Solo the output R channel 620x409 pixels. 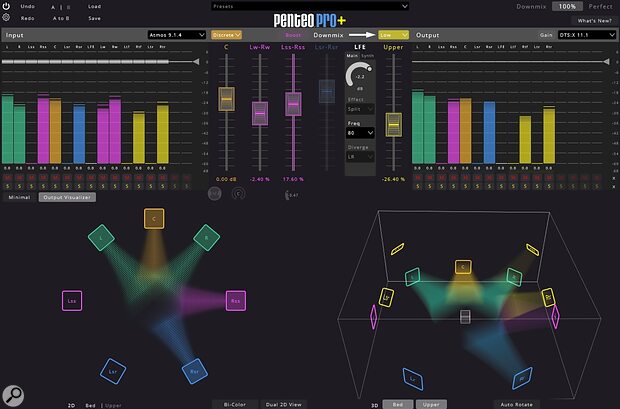[x=429, y=186]
